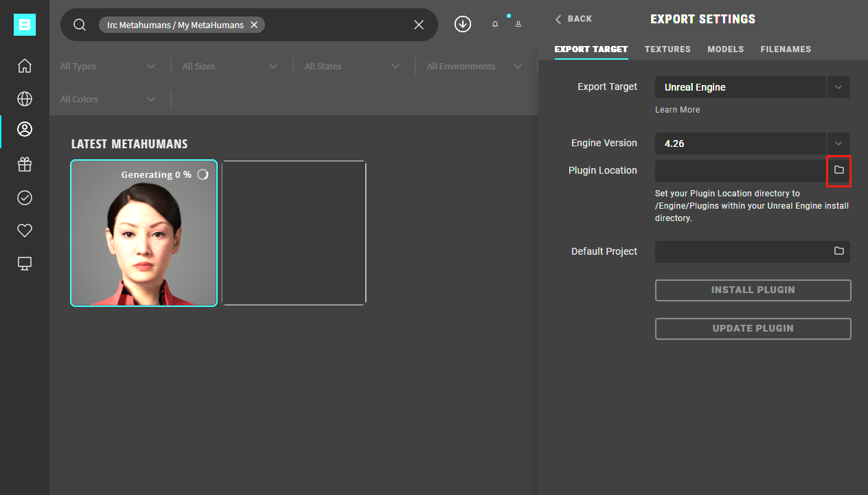Viewport: 868px width, 495px height.
Task: Expand the All States filter dropdown
Action: pos(352,67)
